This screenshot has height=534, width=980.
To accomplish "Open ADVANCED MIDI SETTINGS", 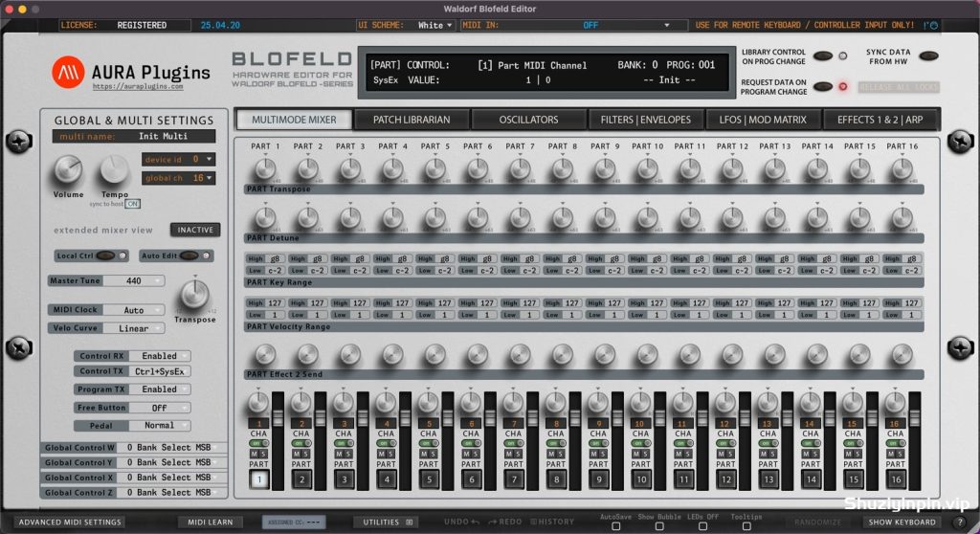I will (x=70, y=523).
